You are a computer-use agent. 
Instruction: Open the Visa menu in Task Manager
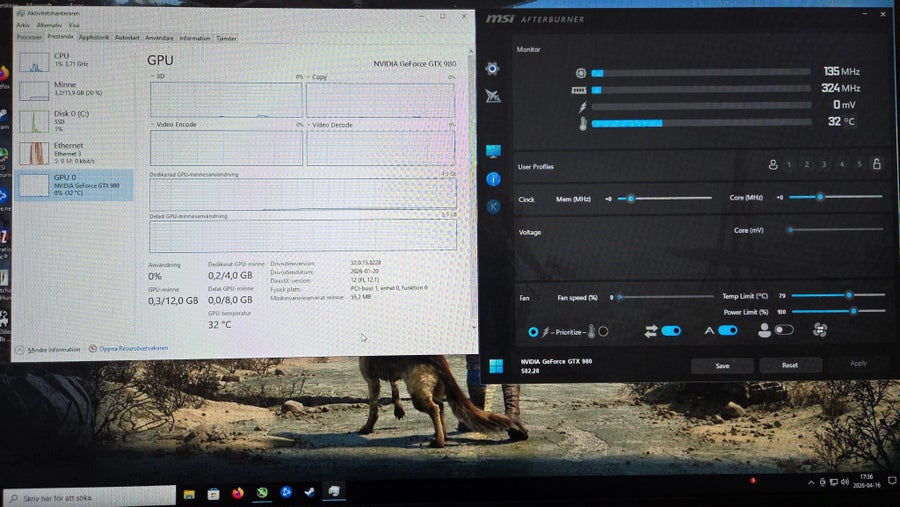click(x=74, y=25)
